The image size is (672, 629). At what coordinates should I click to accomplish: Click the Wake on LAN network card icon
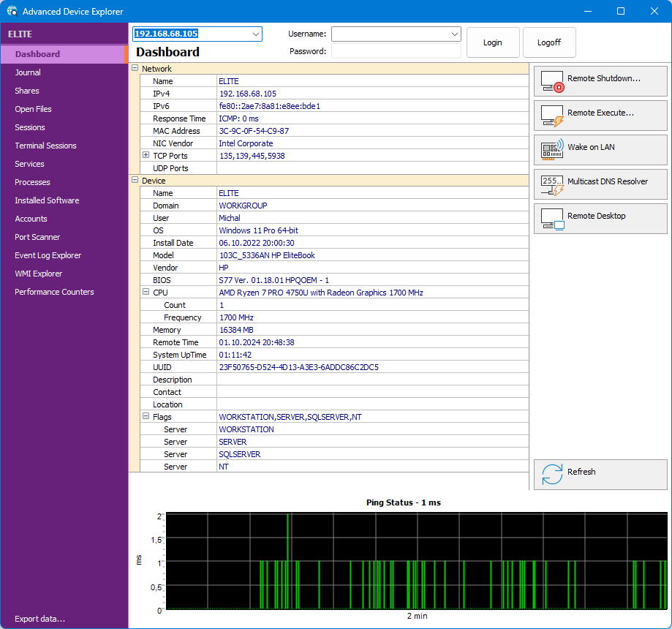552,150
